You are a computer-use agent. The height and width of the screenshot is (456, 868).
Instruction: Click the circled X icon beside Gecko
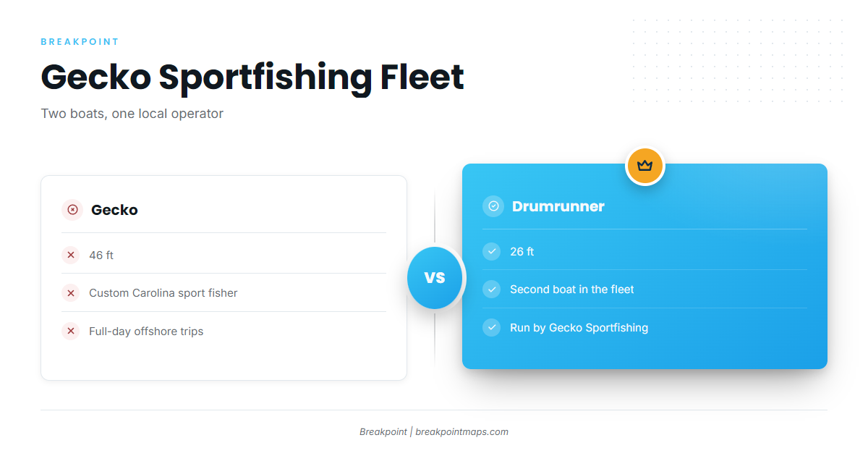click(72, 210)
